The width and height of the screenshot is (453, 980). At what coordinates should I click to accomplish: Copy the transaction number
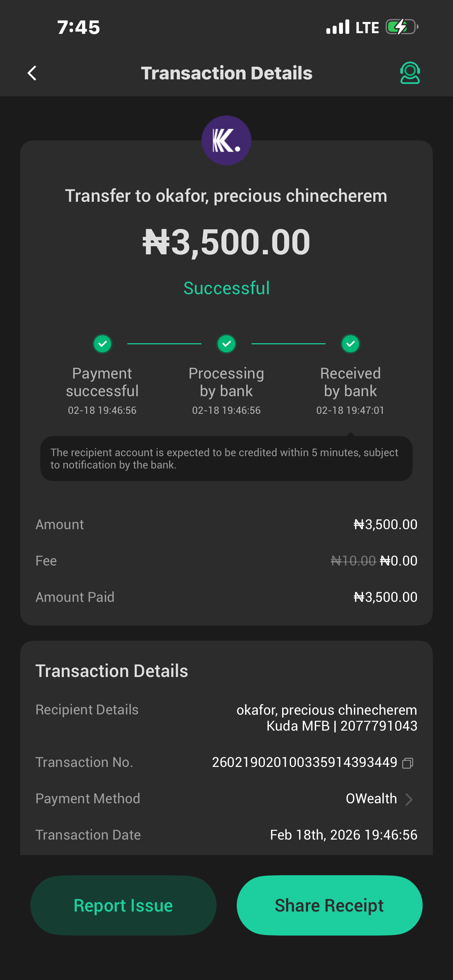[407, 763]
